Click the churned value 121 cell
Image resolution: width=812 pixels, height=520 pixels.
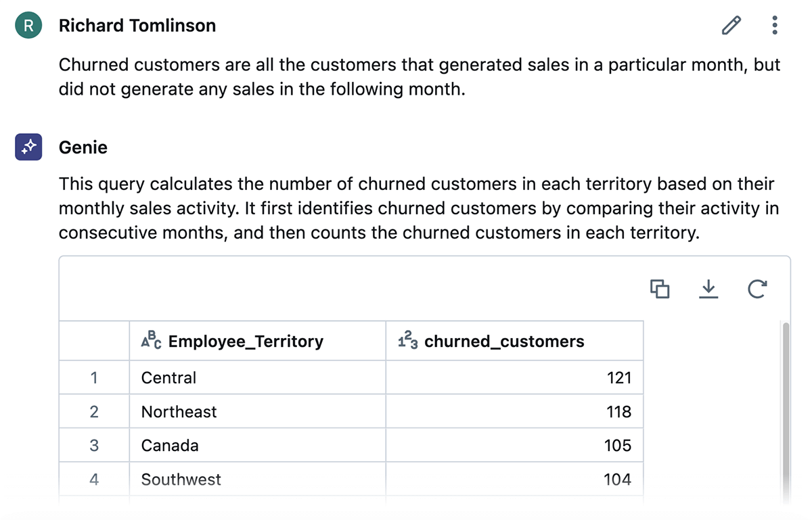[618, 377]
